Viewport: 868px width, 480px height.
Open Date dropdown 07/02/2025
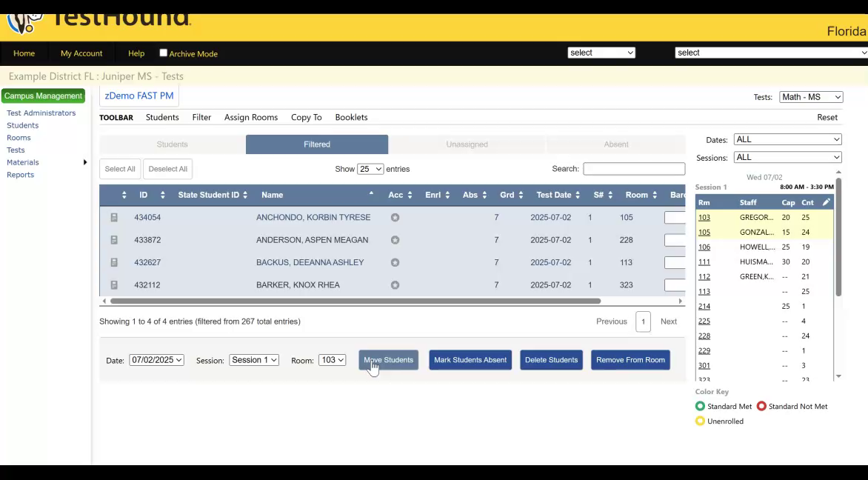(x=157, y=360)
